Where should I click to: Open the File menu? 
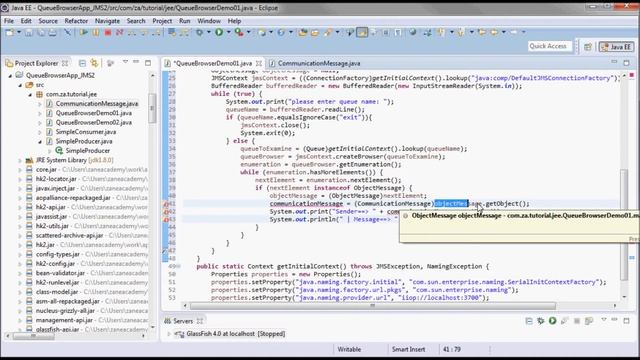[9, 21]
